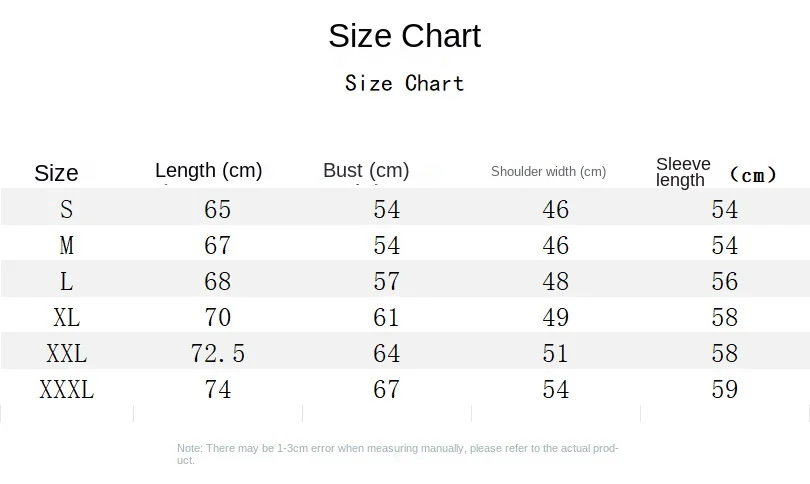Select the 'Bust (cm)' column header

coord(366,170)
